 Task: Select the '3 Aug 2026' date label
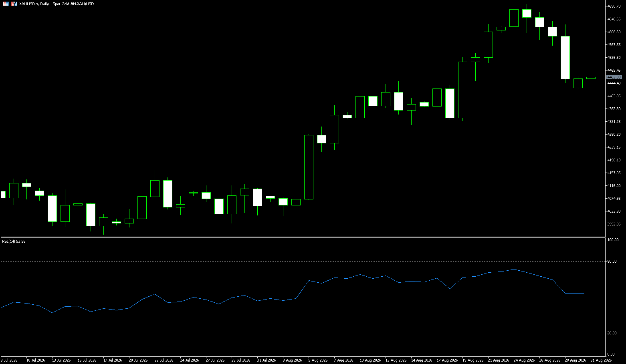[293, 360]
